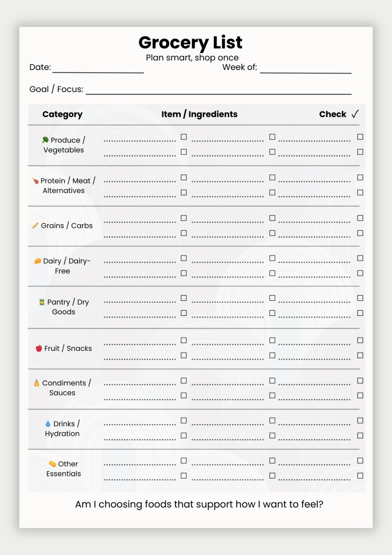The height and width of the screenshot is (555, 392).
Task: Click the Category column header
Action: (62, 114)
